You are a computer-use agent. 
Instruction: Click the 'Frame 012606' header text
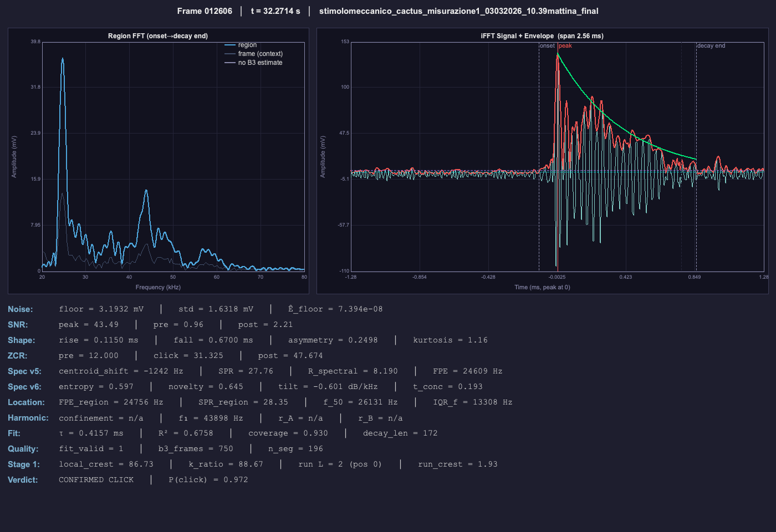(x=205, y=11)
